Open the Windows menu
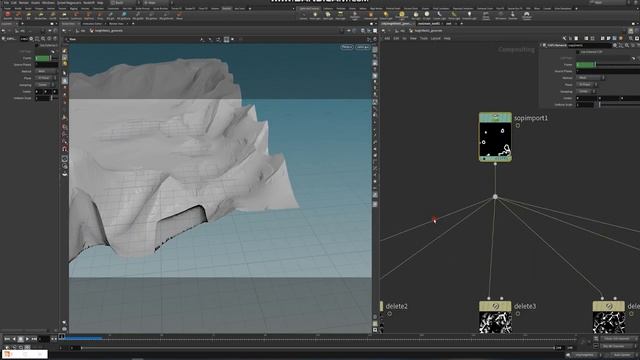Image resolution: width=640 pixels, height=360 pixels. coord(48,2)
